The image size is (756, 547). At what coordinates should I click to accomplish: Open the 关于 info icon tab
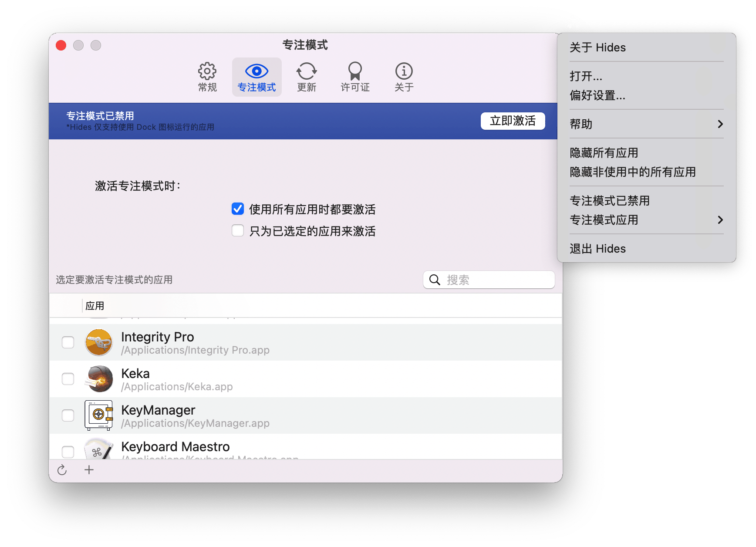coord(404,77)
